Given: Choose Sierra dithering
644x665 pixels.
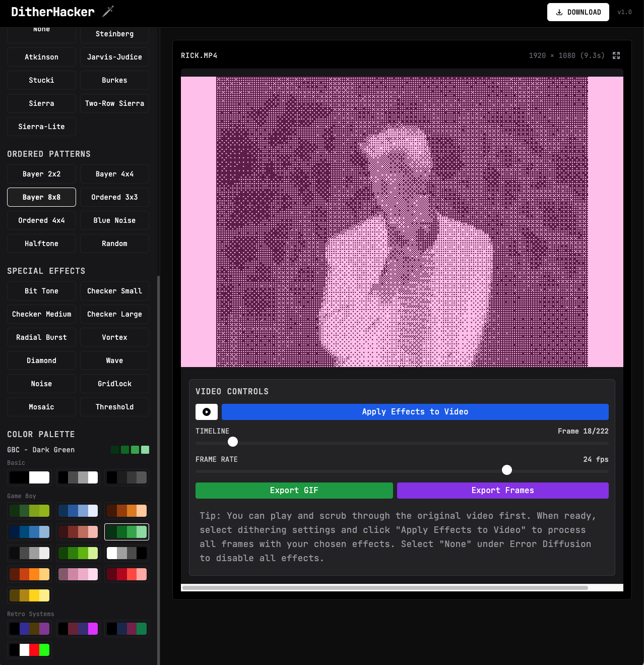Looking at the screenshot, I should pyautogui.click(x=41, y=103).
